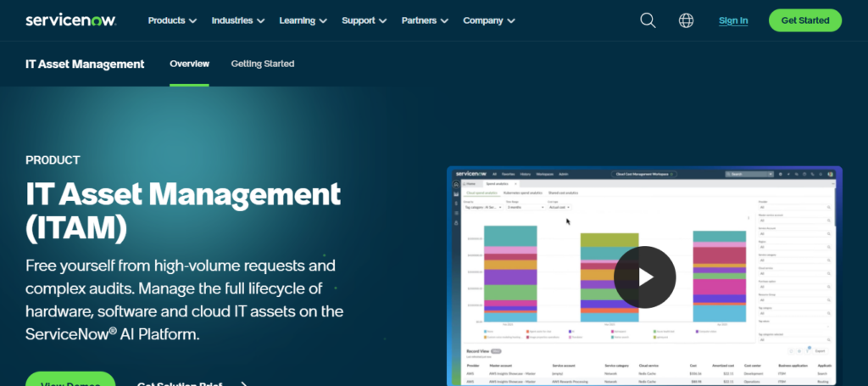Open the site search magnifier icon
Viewport: 868px width, 386px height.
pyautogui.click(x=648, y=20)
